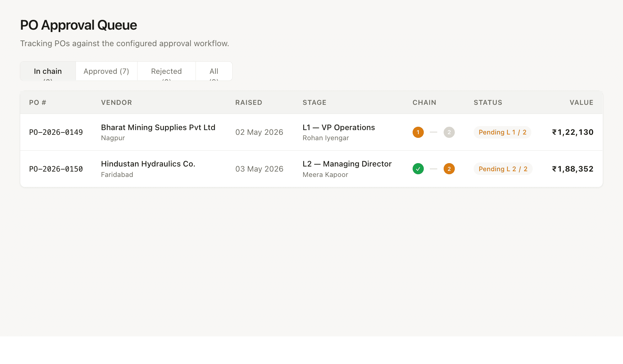
Task: Click orange step 2 icon for PO-2026-0150
Action: (x=449, y=169)
